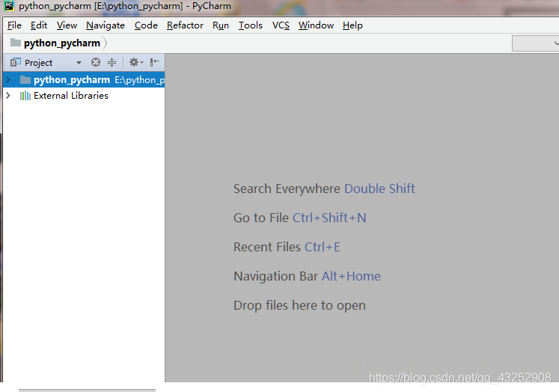Open the run configuration dropdown
This screenshot has height=392, width=559.
point(536,43)
